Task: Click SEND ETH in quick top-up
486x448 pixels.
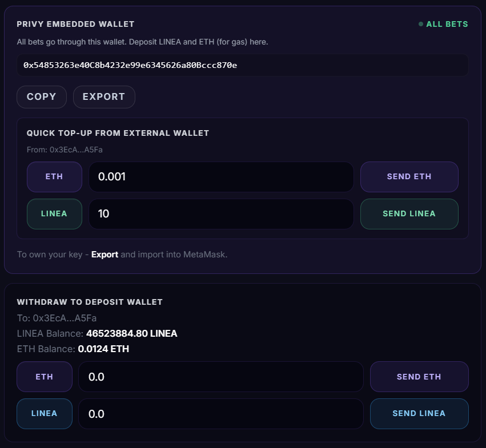Action: click(409, 177)
